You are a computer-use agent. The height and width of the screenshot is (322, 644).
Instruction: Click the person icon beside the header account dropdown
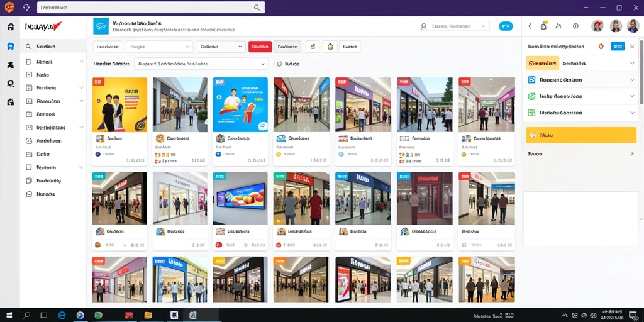click(424, 26)
